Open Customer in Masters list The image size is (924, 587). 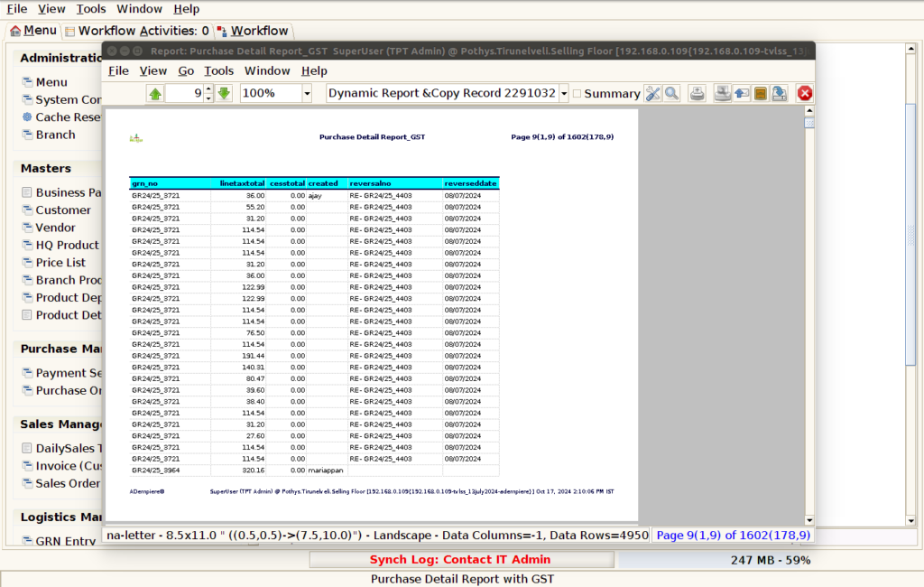point(63,210)
